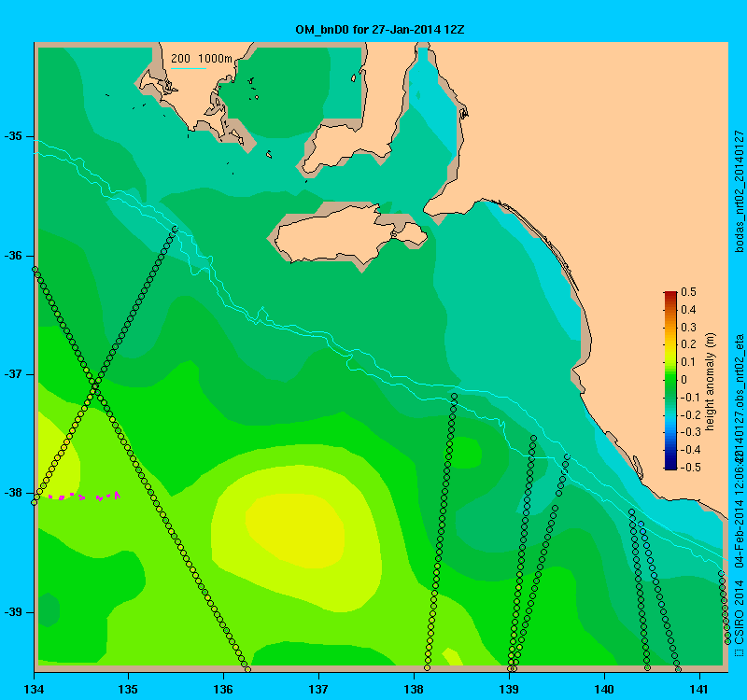
Task: Click the -0.5 value on the colorbar
Action: click(x=690, y=468)
